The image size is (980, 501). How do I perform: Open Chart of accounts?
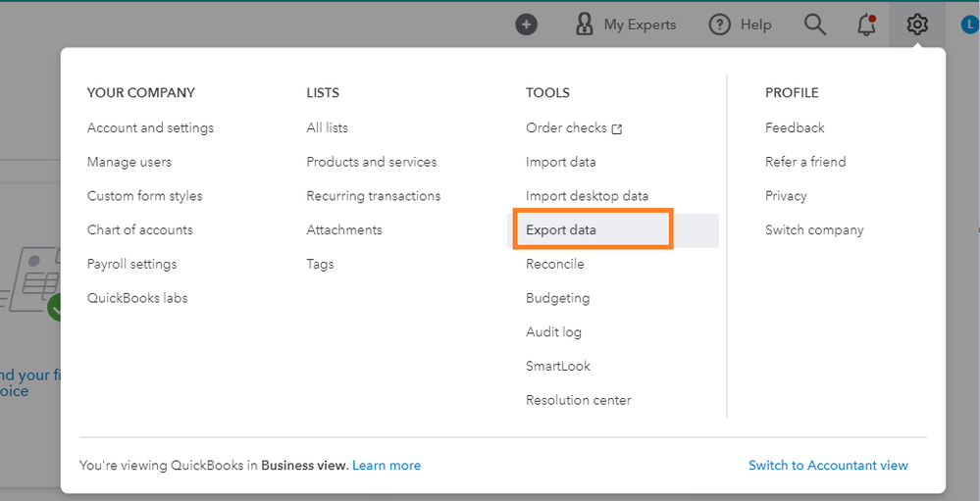[x=140, y=229]
